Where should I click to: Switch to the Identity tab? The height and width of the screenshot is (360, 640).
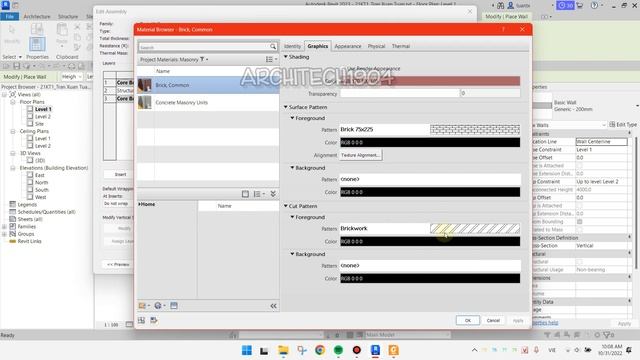[292, 46]
